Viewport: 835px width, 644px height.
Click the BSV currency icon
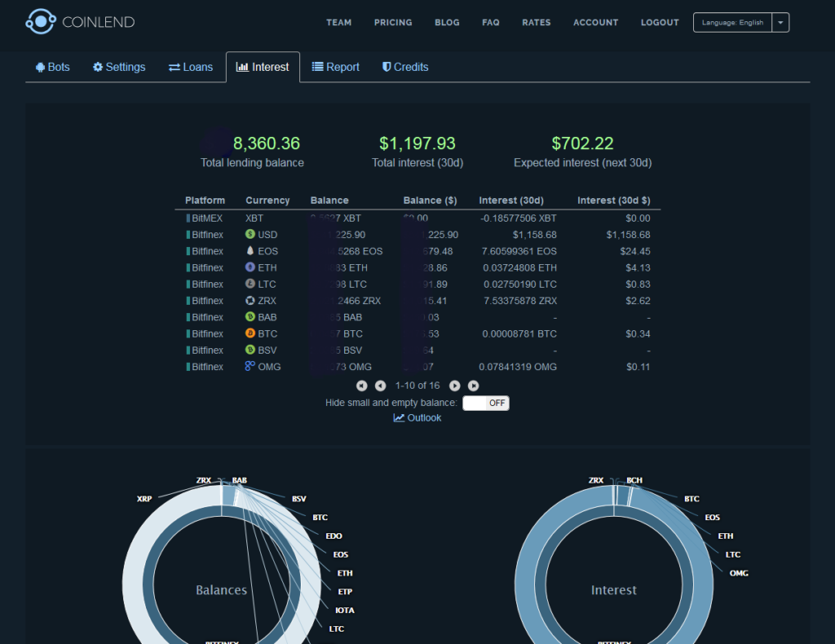[x=250, y=350]
